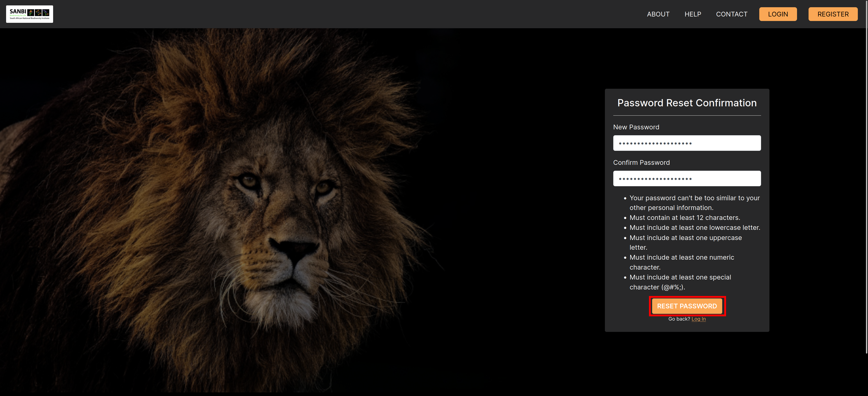Open the HELP page

[693, 14]
